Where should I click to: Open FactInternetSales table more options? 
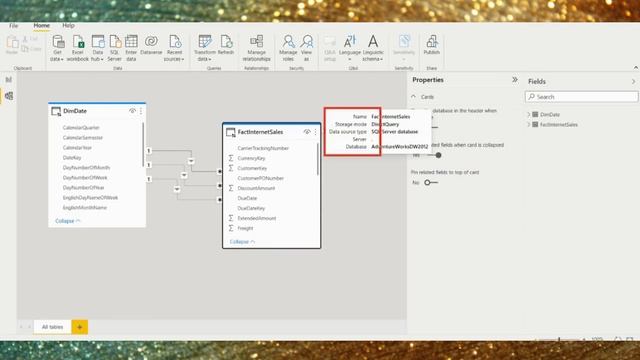pyautogui.click(x=316, y=132)
